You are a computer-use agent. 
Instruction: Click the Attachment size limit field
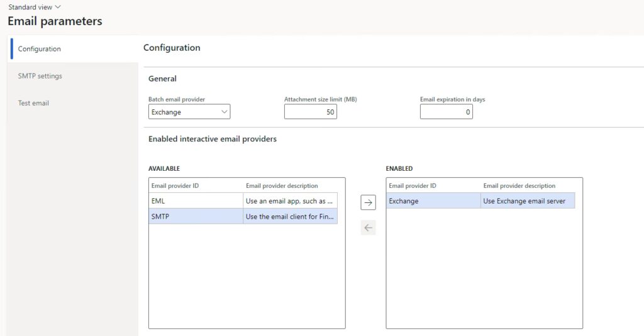310,112
